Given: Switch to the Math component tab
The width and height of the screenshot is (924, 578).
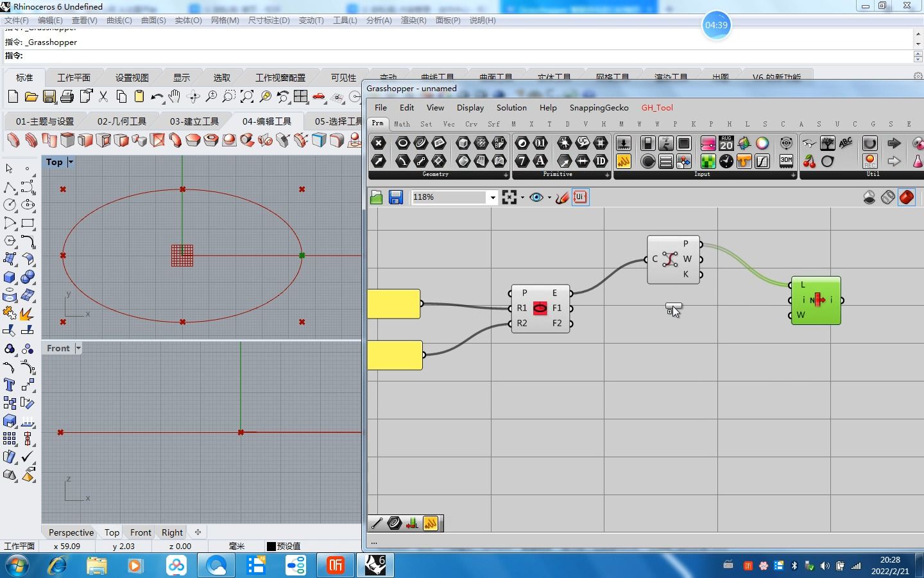Looking at the screenshot, I should (x=402, y=124).
